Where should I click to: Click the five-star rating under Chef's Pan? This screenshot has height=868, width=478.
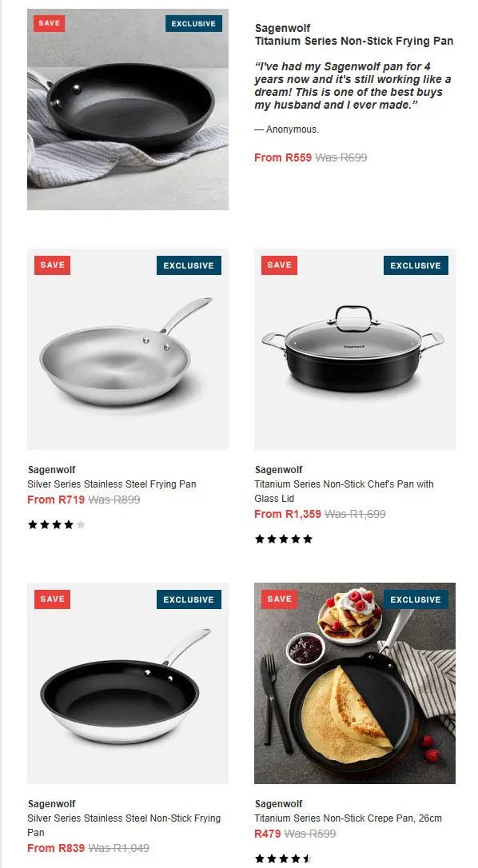click(284, 540)
